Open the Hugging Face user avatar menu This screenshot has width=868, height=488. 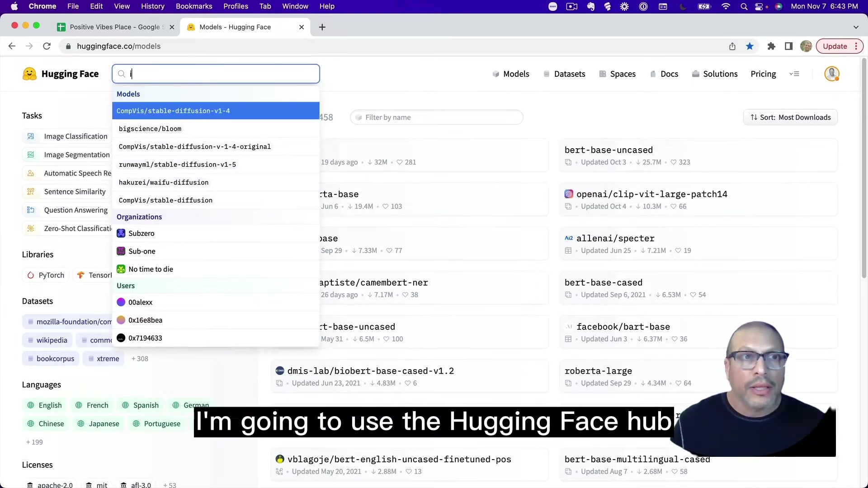832,74
